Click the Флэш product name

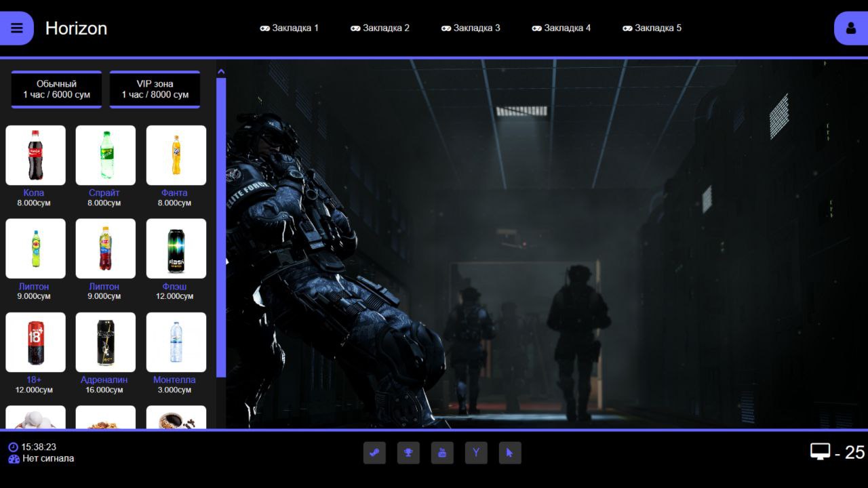[174, 287]
